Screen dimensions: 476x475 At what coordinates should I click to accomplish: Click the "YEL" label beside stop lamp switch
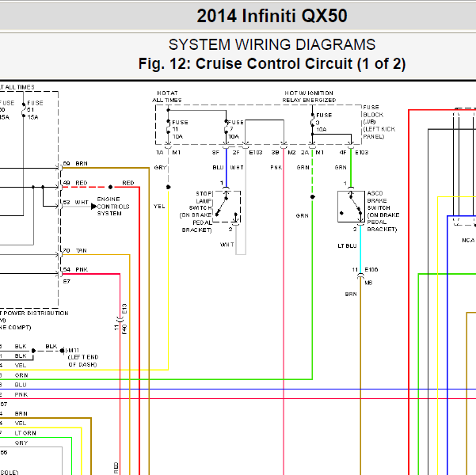(x=159, y=207)
